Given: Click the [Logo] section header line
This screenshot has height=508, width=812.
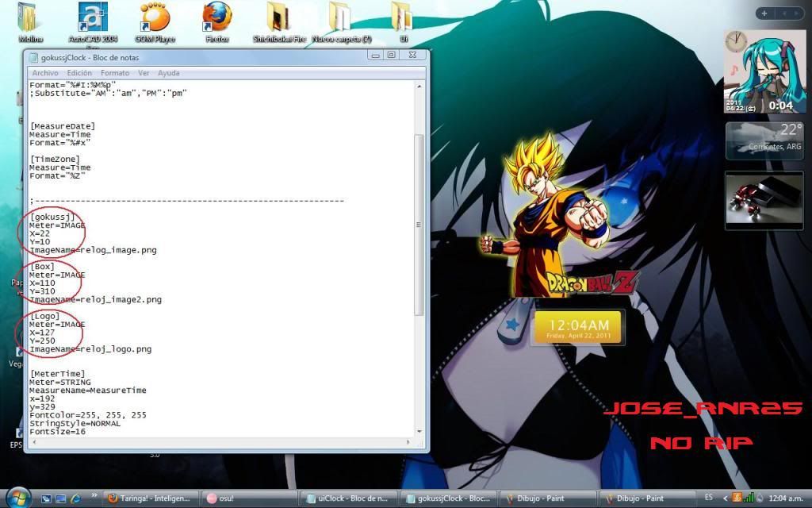Looking at the screenshot, I should (44, 316).
